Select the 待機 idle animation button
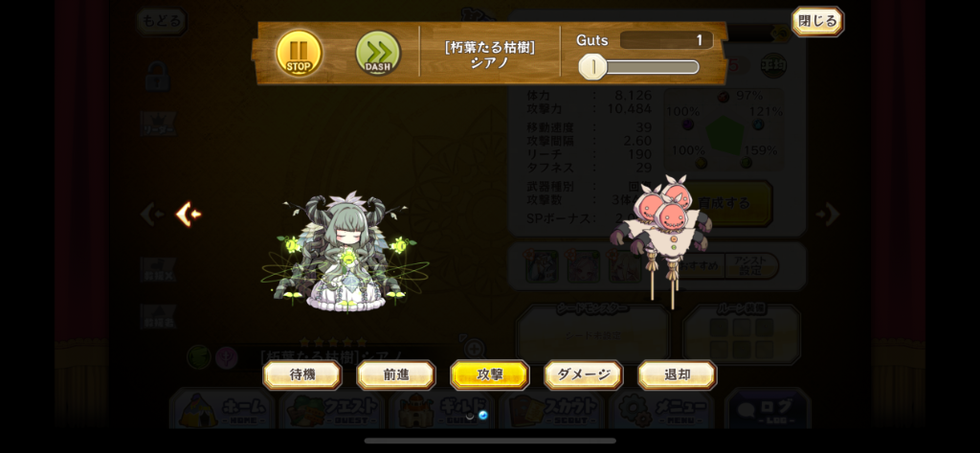Image resolution: width=980 pixels, height=453 pixels. [x=301, y=374]
